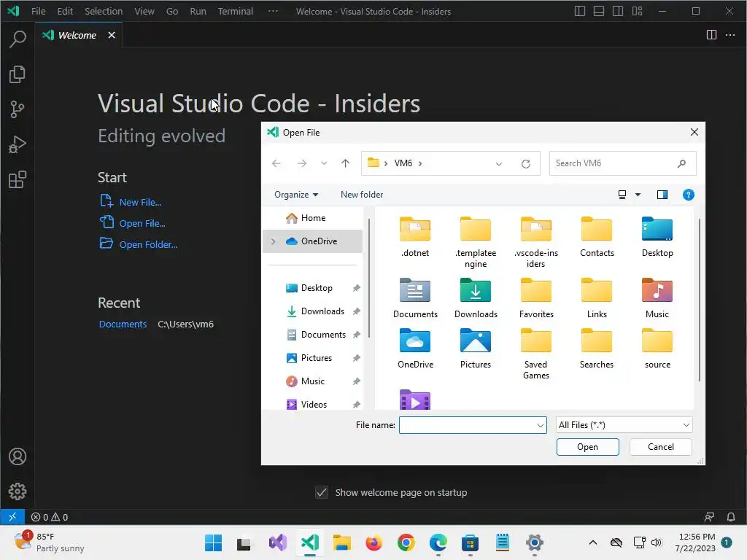Image resolution: width=747 pixels, height=560 pixels.
Task: Click the Open Folder... link
Action: 148,244
